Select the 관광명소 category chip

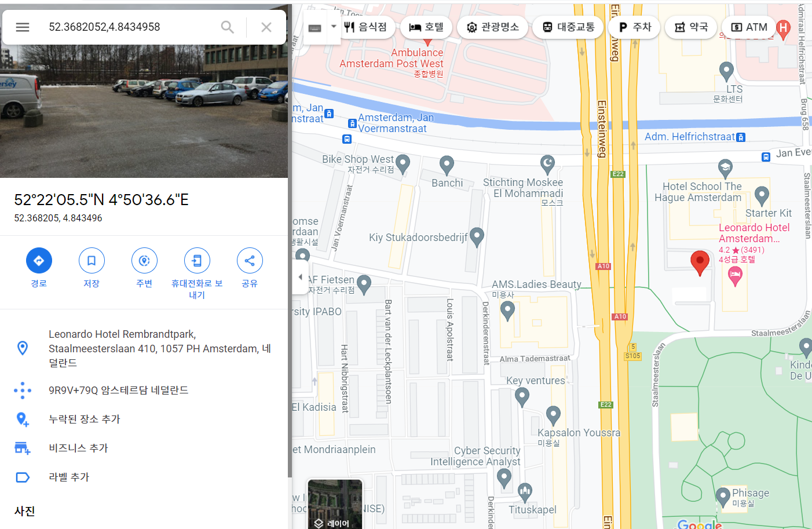click(493, 27)
